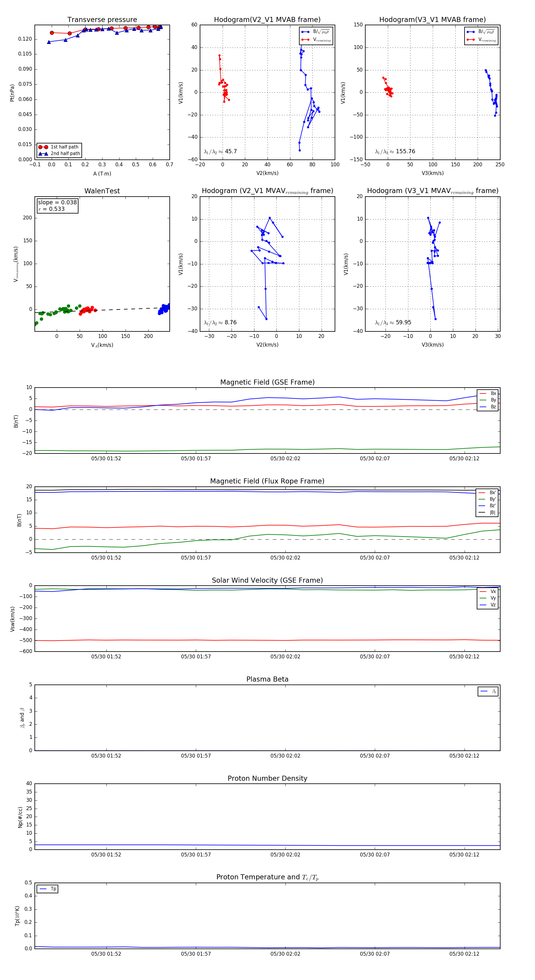Click the '05/30 02:07' tick under the Proton Number Density panel
Viewport: 535px width, 980px height.
(x=375, y=855)
